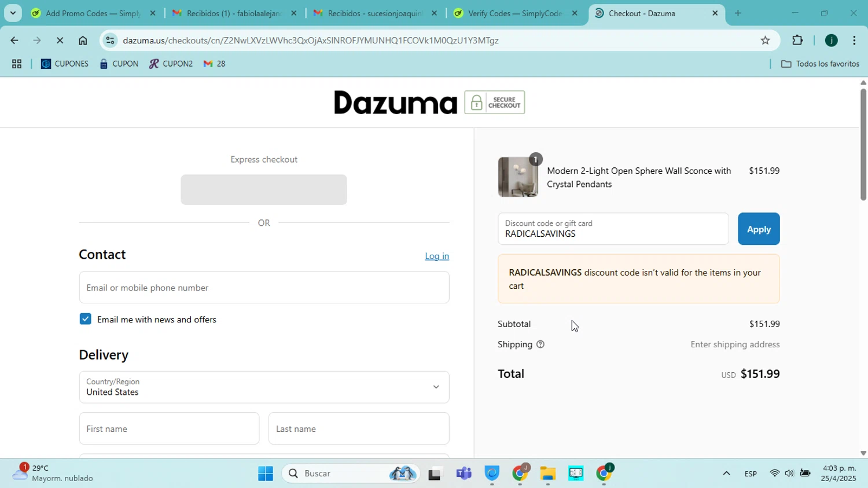Screen dimensions: 868x488
Task: Click the Log in link
Action: (437, 256)
